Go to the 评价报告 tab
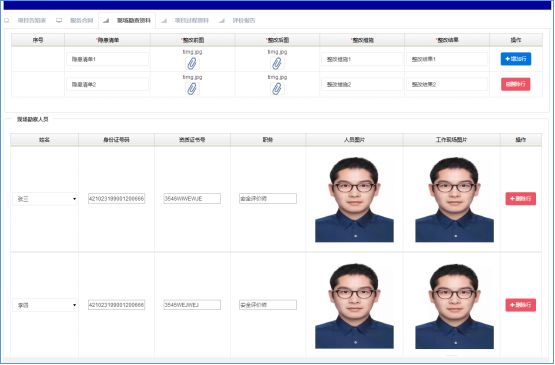Image resolution: width=555 pixels, height=365 pixels. tap(244, 21)
